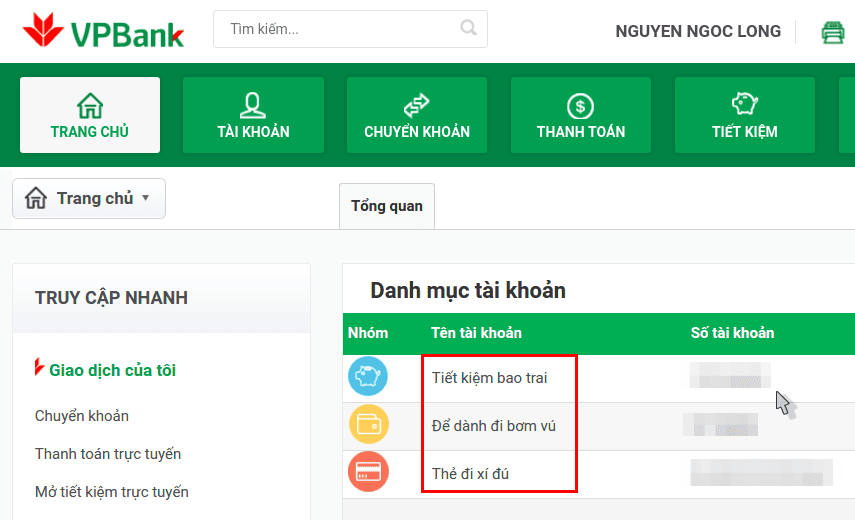Open the Tiết kiệm savings tile
Screen dimensions: 855x520
[744, 115]
